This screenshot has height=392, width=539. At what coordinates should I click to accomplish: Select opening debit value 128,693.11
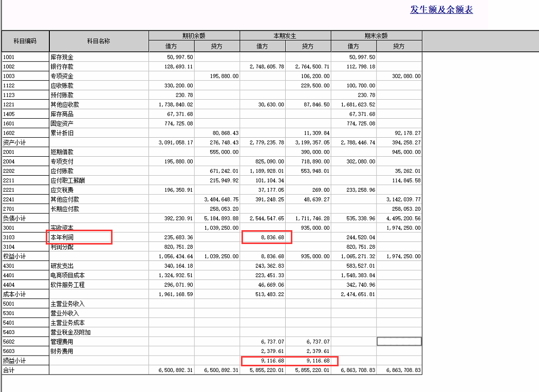coord(178,67)
